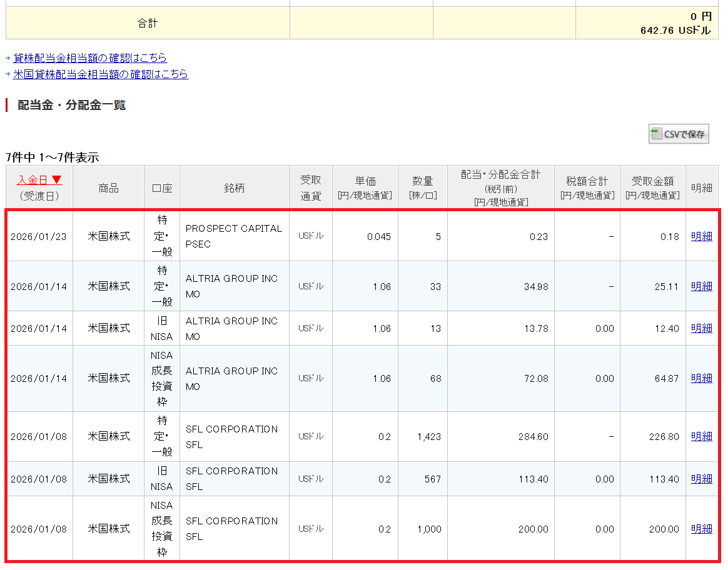Open 明細 for ALTRIA 特定・一般 account row
728x570 pixels.
pyautogui.click(x=701, y=286)
